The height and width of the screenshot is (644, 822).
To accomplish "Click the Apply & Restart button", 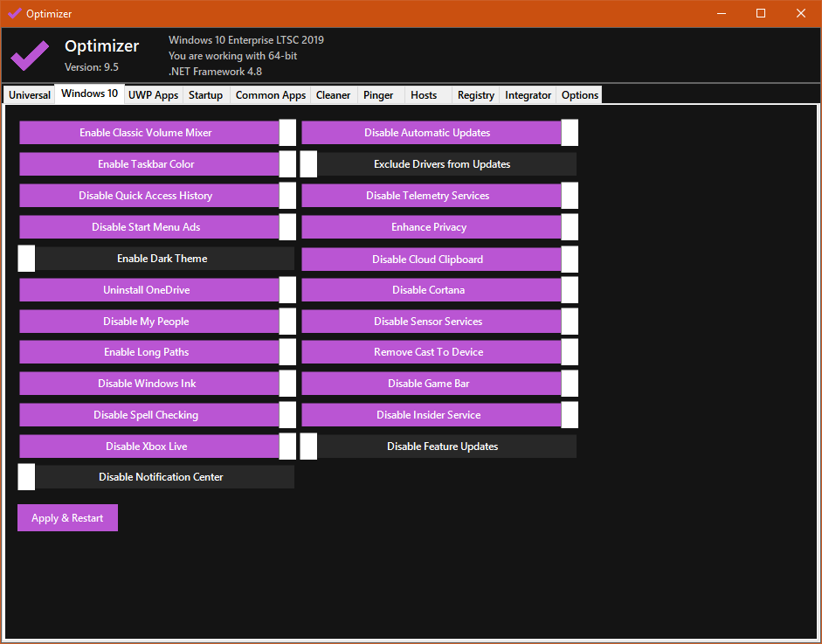I will pos(67,518).
